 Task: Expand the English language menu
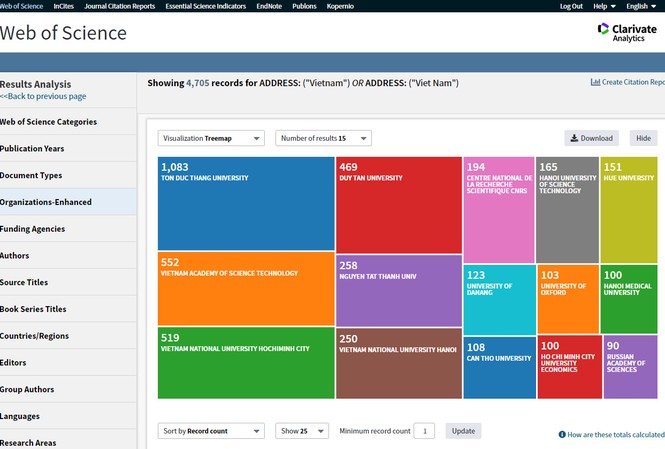(x=641, y=6)
